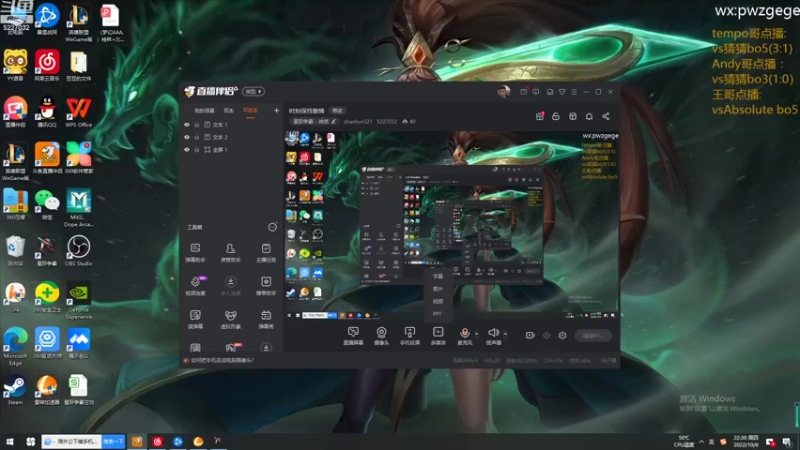Screen dimensions: 800x450
Task: Click the greyed start-streaming button at bottom right
Action: tap(593, 335)
